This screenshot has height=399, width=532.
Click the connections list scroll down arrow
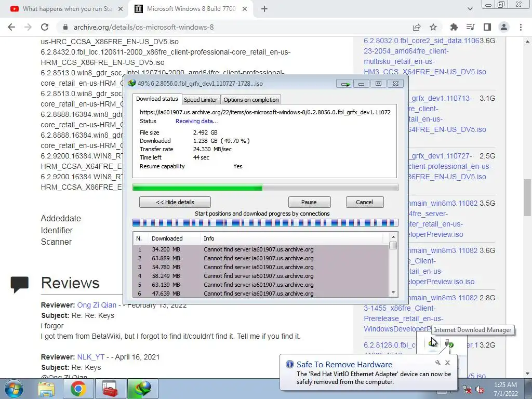[393, 292]
